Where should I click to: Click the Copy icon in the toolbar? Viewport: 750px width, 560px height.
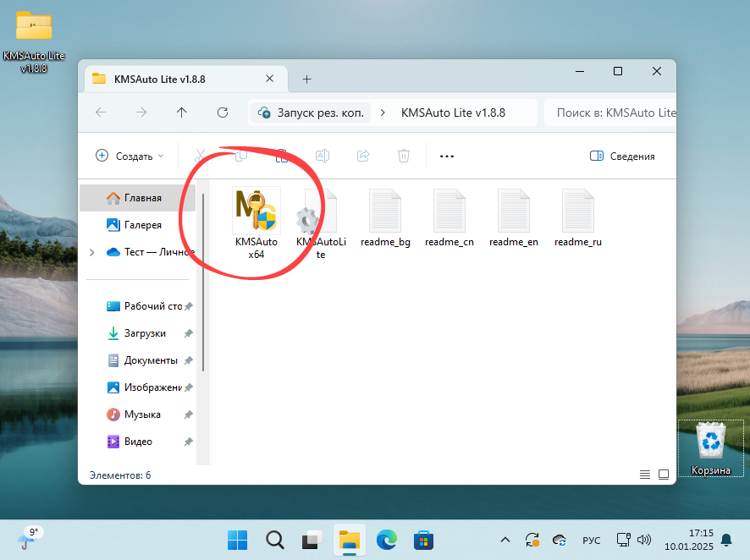[240, 156]
